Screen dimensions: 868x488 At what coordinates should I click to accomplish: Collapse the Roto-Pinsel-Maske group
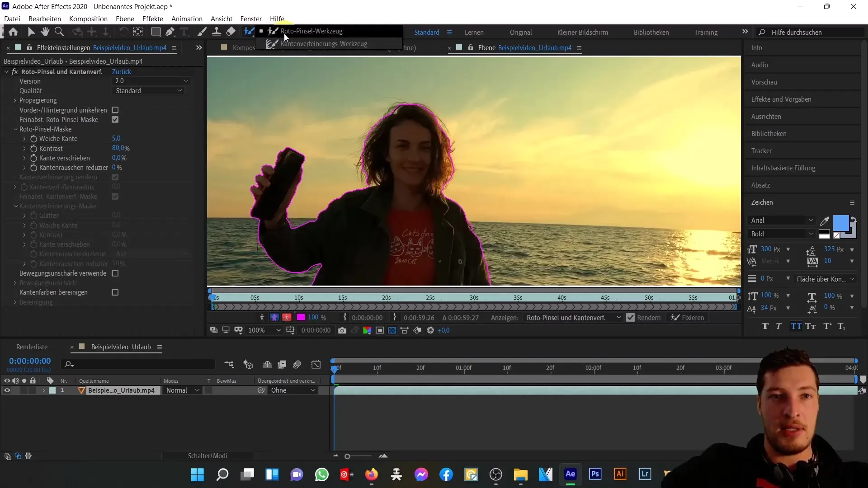coord(16,129)
